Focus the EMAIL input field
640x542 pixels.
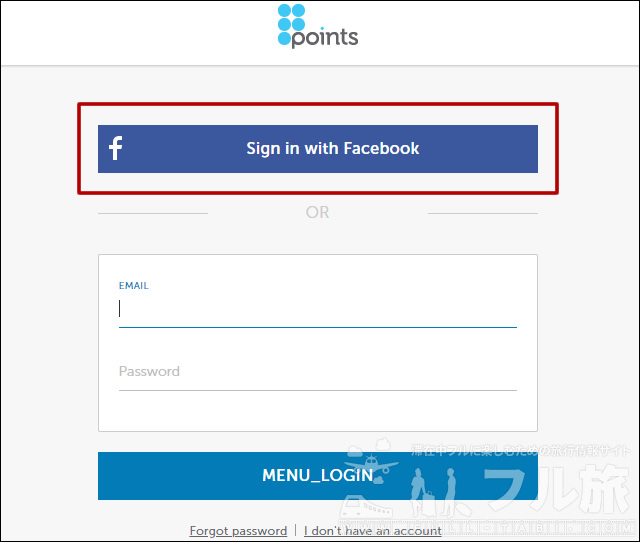318,309
